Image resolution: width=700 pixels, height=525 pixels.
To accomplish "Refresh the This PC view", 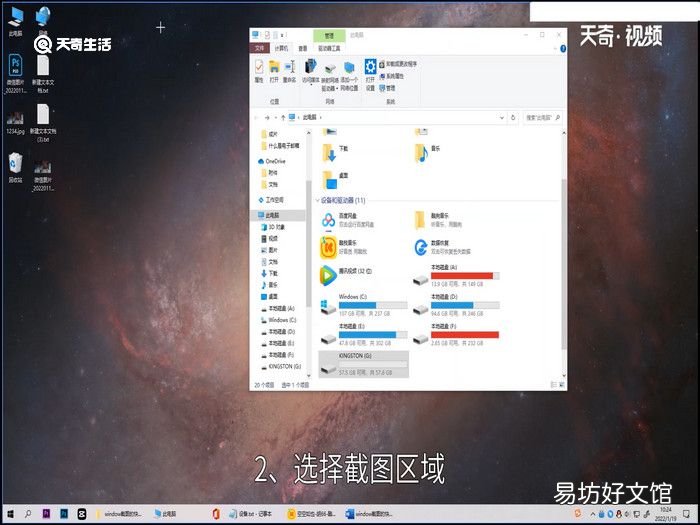I will tap(513, 118).
